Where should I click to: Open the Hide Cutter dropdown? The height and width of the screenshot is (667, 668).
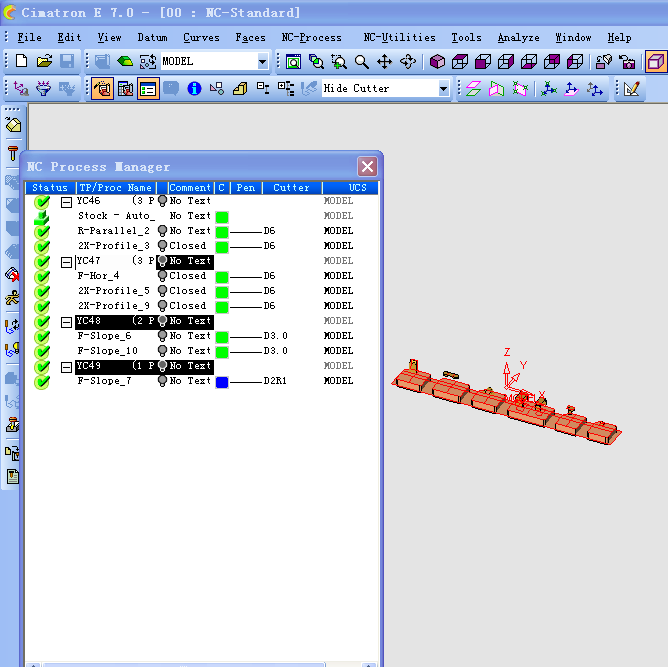443,89
